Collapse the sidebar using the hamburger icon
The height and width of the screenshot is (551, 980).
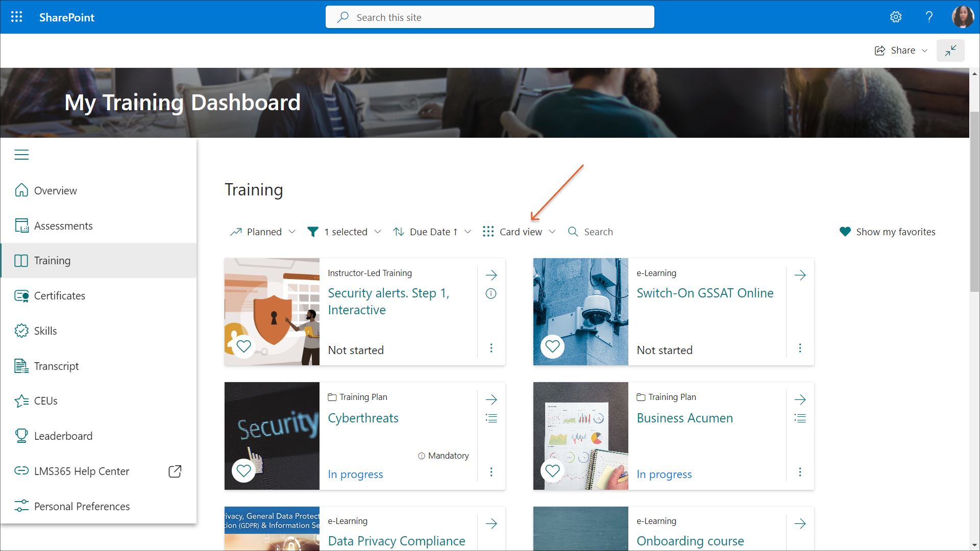[x=21, y=155]
